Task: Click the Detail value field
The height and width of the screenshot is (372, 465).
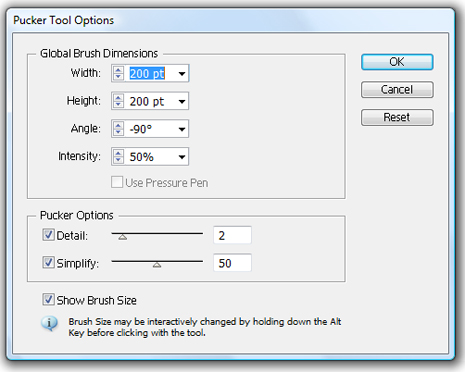Action: coord(232,235)
